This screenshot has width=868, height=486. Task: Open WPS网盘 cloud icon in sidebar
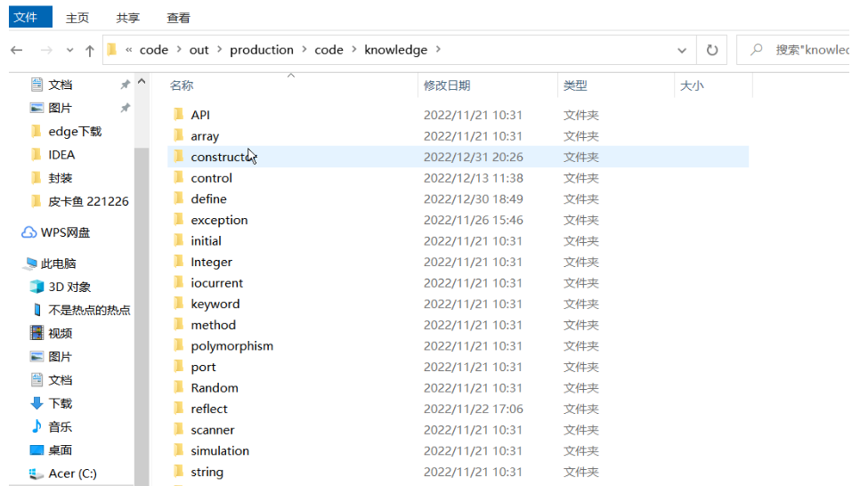tap(28, 232)
